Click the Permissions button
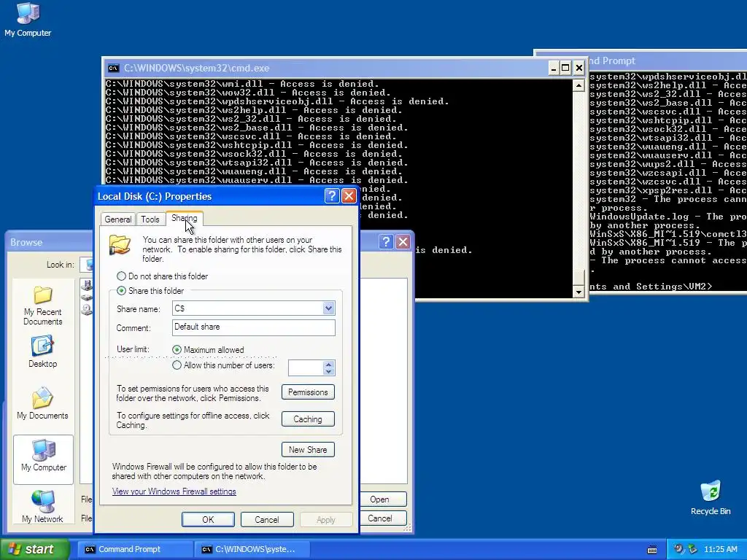747x560 pixels. click(308, 392)
